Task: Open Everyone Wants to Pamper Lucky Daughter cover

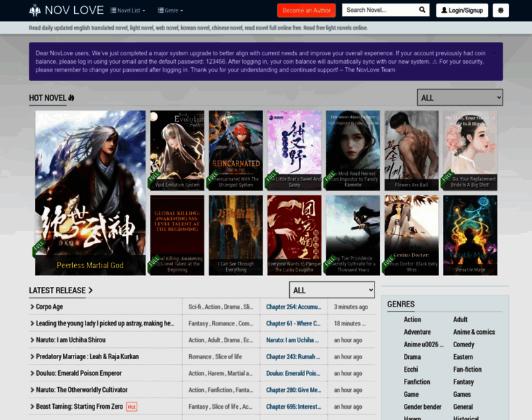Action: pyautogui.click(x=294, y=235)
